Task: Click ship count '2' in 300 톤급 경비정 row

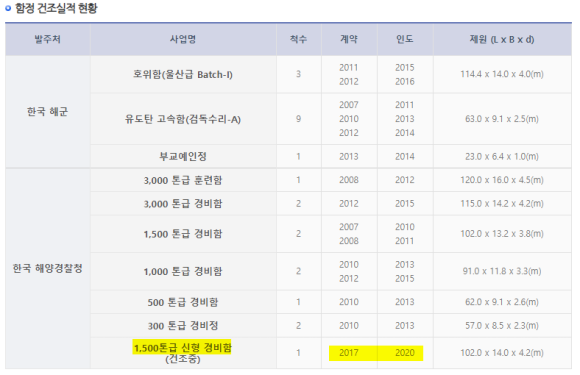Action: tap(298, 326)
